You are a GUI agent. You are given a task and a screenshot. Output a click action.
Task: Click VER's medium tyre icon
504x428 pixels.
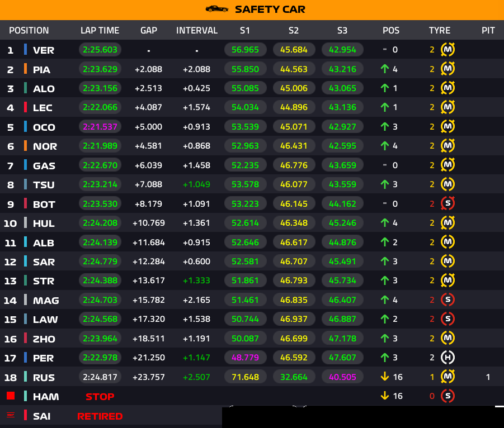coord(448,49)
